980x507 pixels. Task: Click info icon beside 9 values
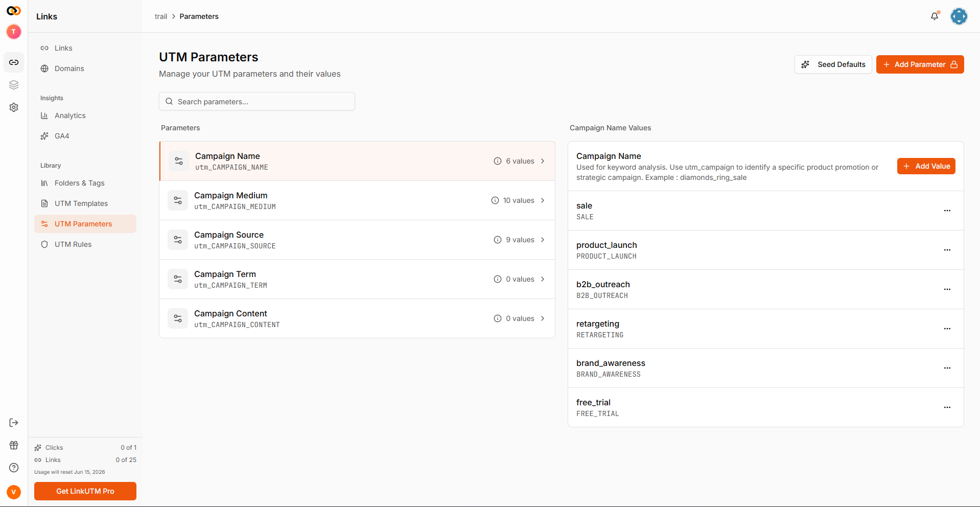(498, 240)
